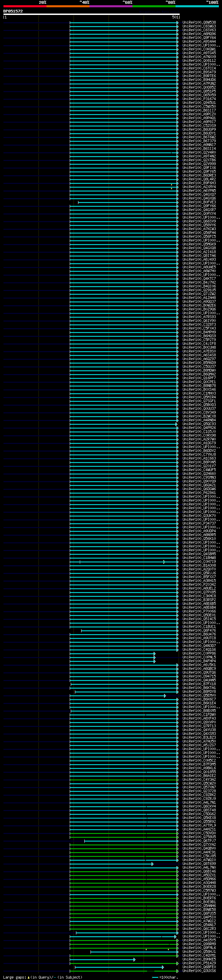Open hit UniRef100_C6SV63
This screenshot has width=222, height=980.
point(199,30)
